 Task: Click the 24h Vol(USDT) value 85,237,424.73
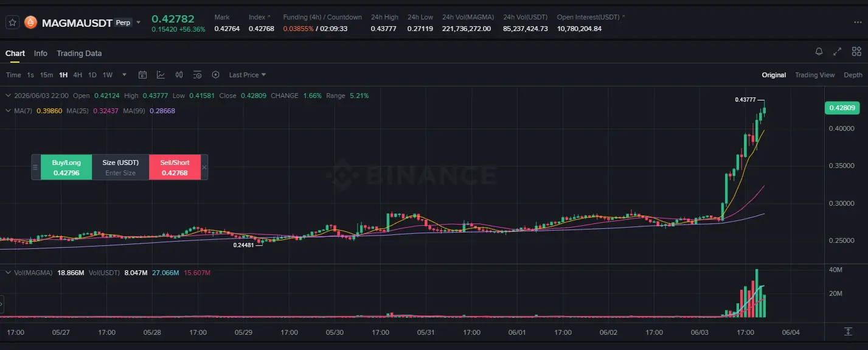pos(526,29)
